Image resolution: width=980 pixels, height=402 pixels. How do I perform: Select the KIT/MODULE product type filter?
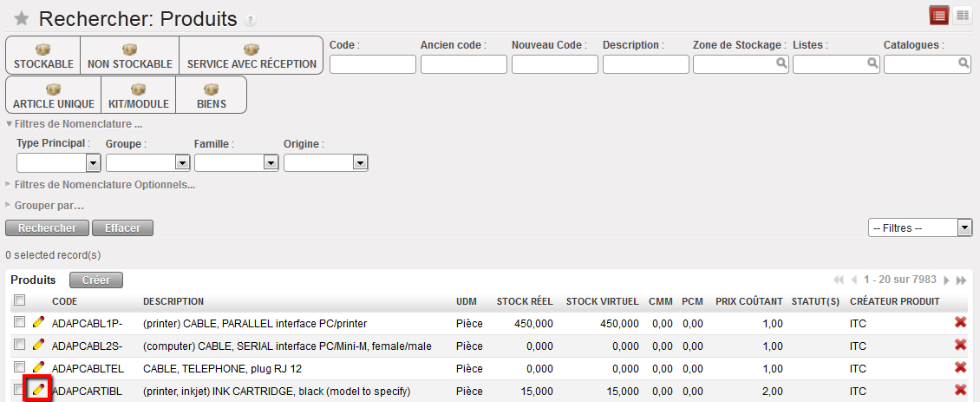pyautogui.click(x=138, y=95)
